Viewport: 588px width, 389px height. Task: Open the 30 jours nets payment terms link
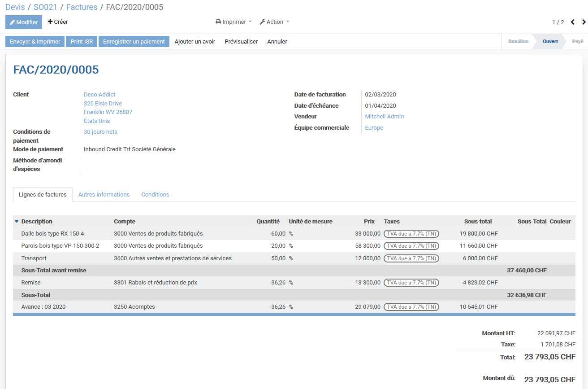(100, 132)
